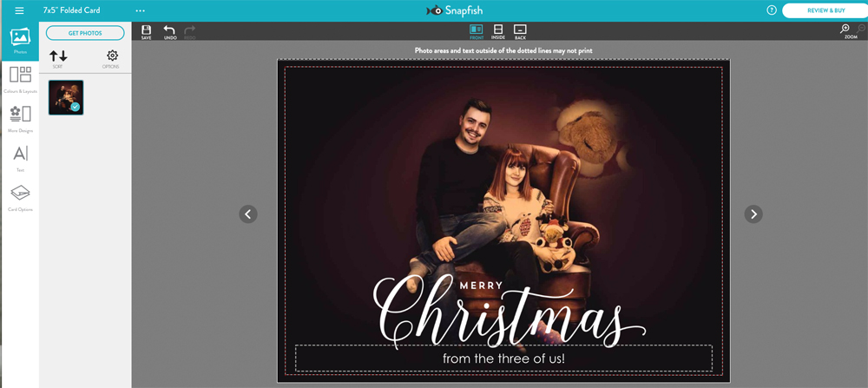Viewport: 868px width, 388px height.
Task: Select the Text tool
Action: point(20,156)
